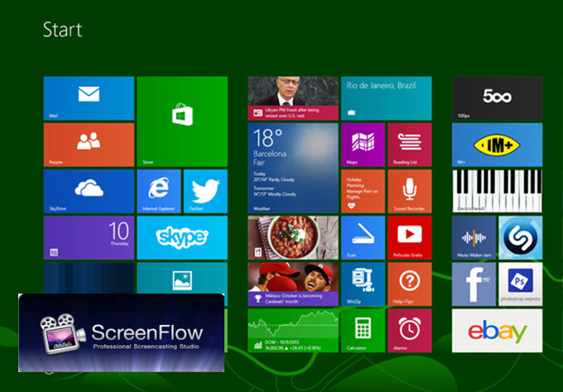Open the Maps tile
This screenshot has height=392, width=563.
pyautogui.click(x=363, y=145)
